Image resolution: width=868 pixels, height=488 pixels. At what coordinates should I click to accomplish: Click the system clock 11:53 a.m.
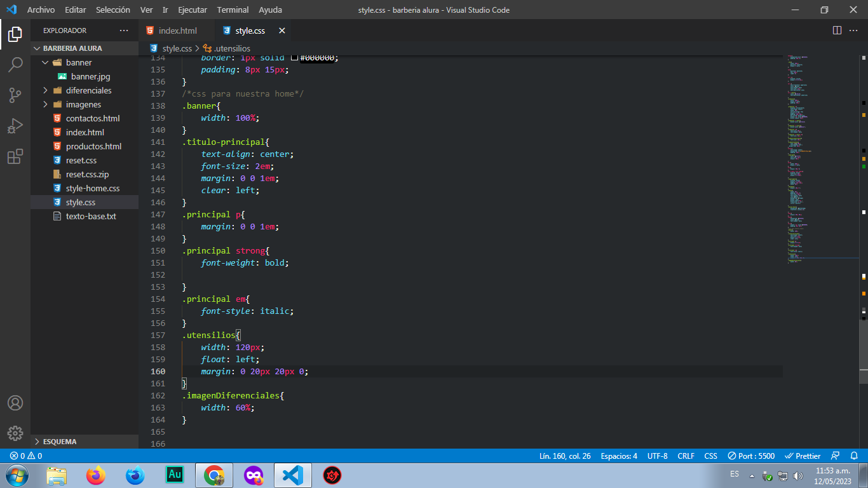[x=832, y=471]
